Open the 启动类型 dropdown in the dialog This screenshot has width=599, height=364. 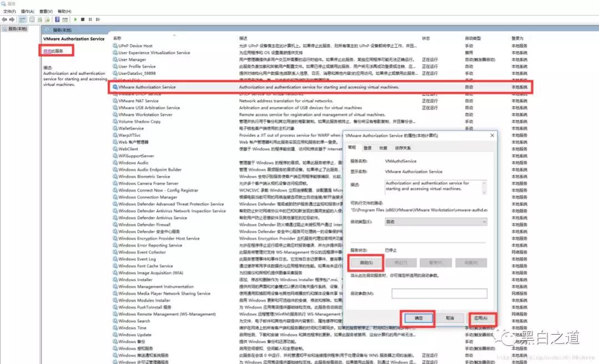(436, 222)
